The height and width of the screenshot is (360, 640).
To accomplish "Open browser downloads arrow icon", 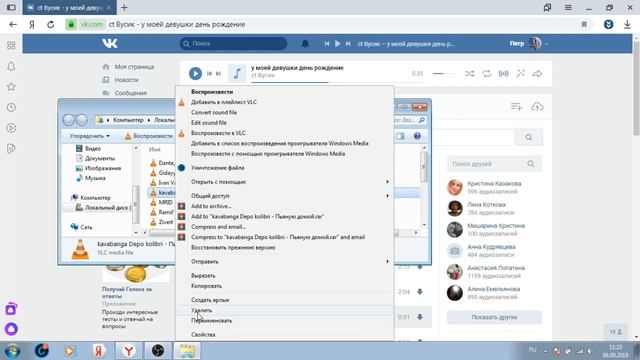I will [x=627, y=24].
